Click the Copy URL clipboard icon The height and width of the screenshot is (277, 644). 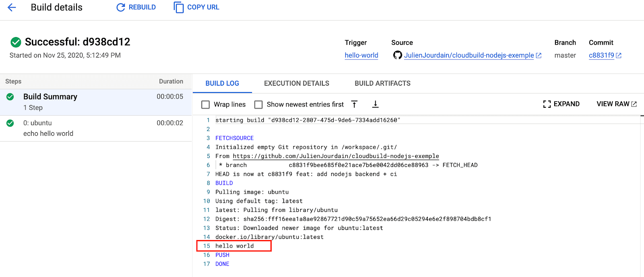click(178, 7)
